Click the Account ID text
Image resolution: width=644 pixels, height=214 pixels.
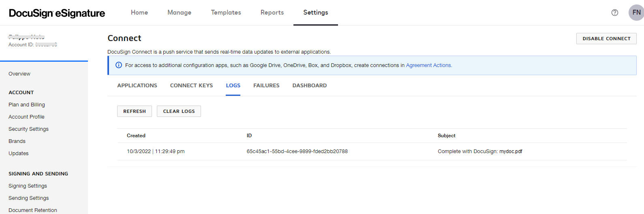coord(33,45)
